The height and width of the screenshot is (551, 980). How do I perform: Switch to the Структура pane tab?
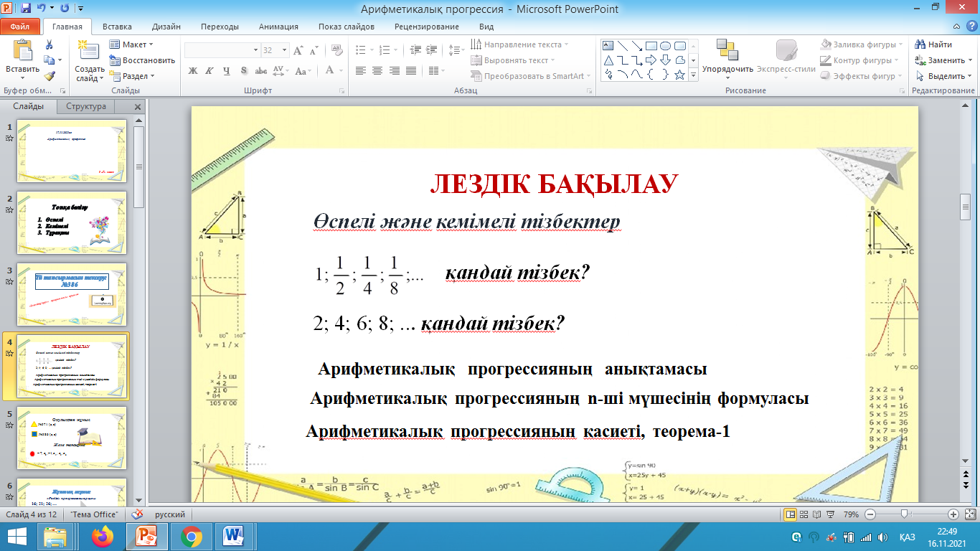click(x=85, y=106)
